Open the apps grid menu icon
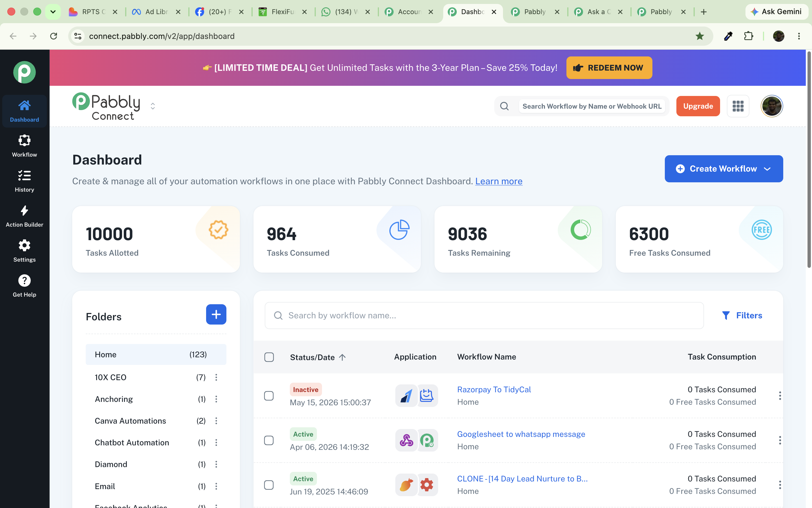The width and height of the screenshot is (812, 508). click(x=738, y=106)
